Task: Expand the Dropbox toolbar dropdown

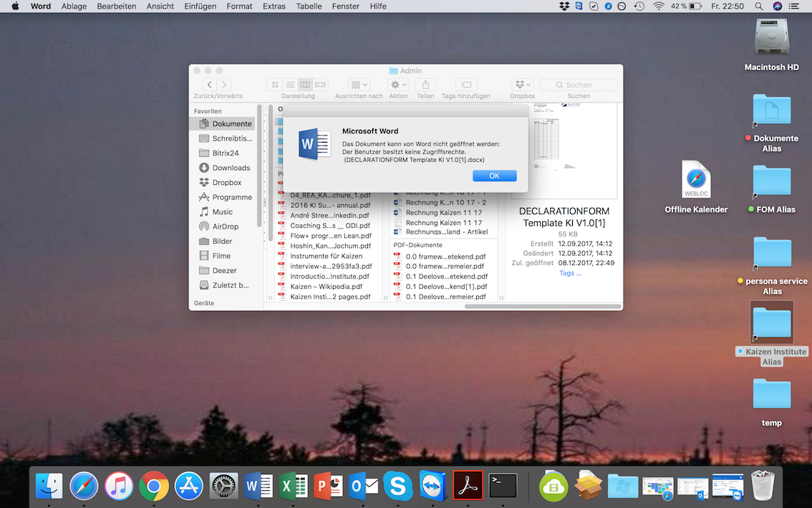Action: (x=522, y=85)
